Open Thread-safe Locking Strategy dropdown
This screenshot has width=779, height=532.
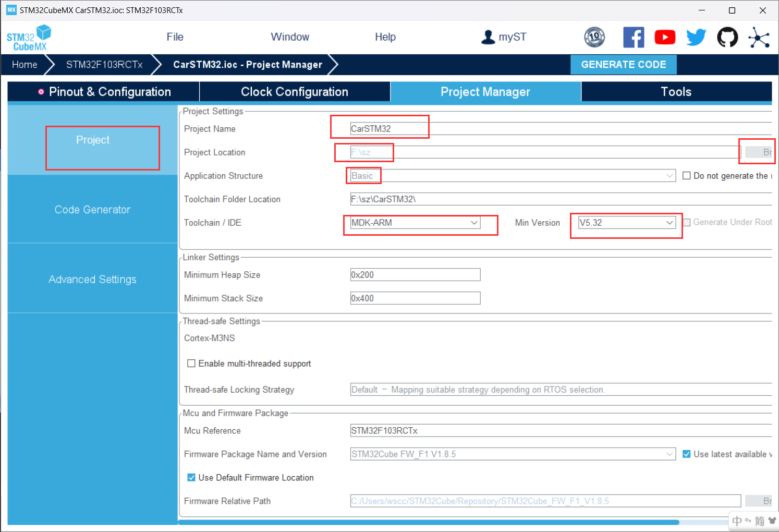(561, 390)
